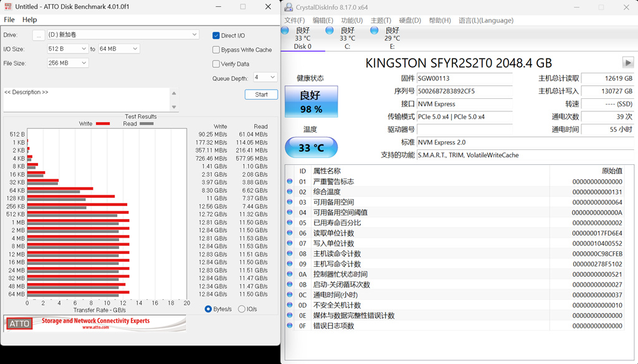
Task: Open the File menu in ATTO
Action: 9,19
